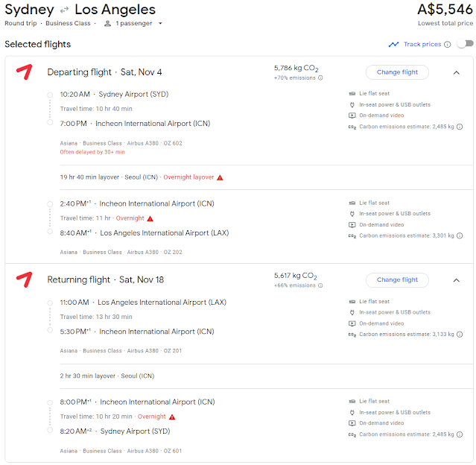Open the +66% emissions info icon

pos(320,285)
